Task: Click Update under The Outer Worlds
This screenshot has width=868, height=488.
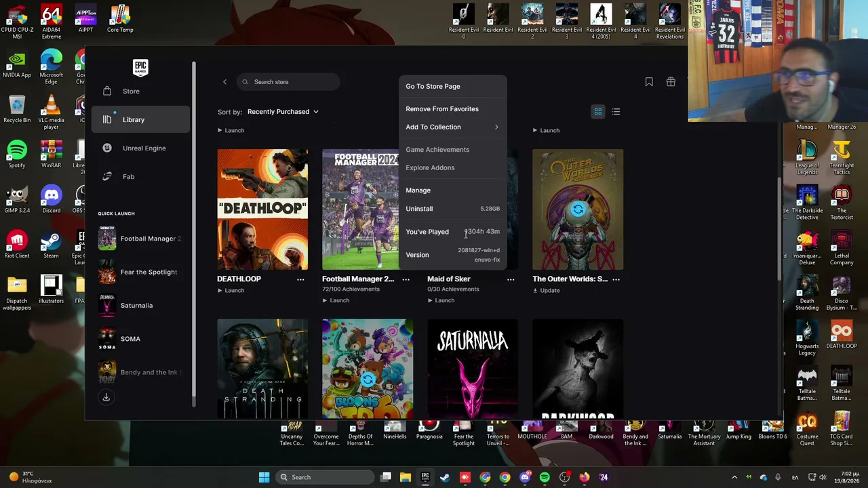Action: pos(546,291)
